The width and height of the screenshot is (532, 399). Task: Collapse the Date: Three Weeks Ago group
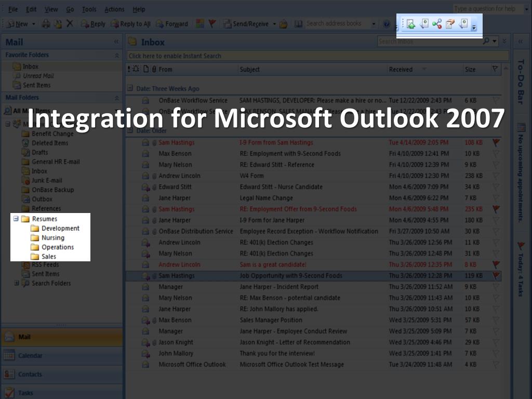130,88
